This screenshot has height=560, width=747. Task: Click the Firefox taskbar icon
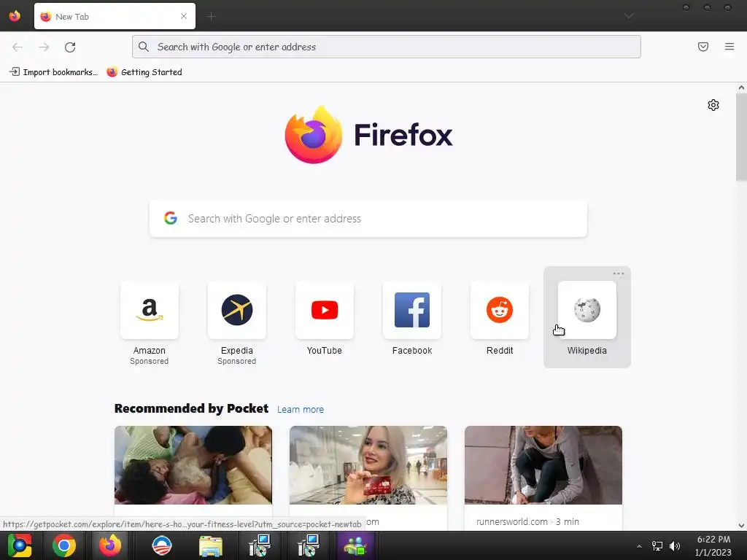coord(110,545)
